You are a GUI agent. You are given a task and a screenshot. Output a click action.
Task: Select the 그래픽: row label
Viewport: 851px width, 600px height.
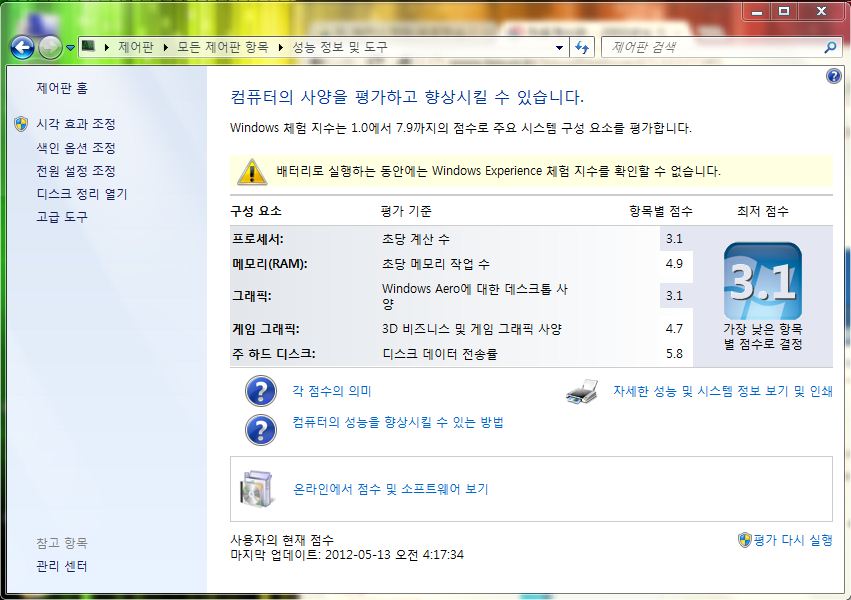pos(252,296)
